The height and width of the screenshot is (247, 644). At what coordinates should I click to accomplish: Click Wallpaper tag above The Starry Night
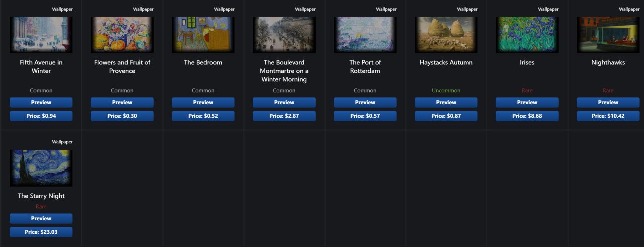[x=62, y=142]
